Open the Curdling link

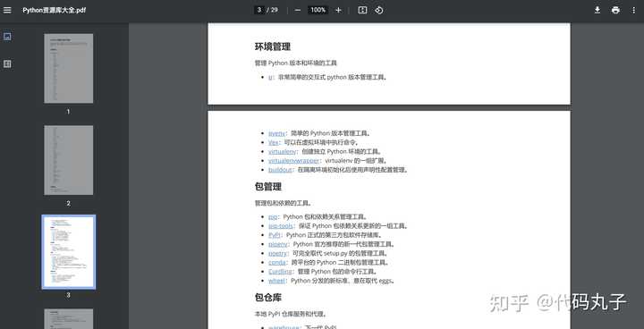point(280,272)
